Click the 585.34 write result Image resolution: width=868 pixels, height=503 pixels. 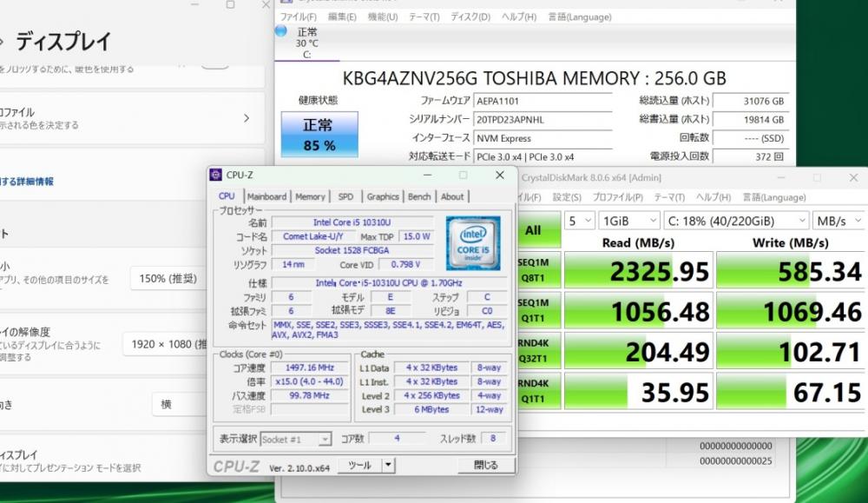[x=791, y=270]
